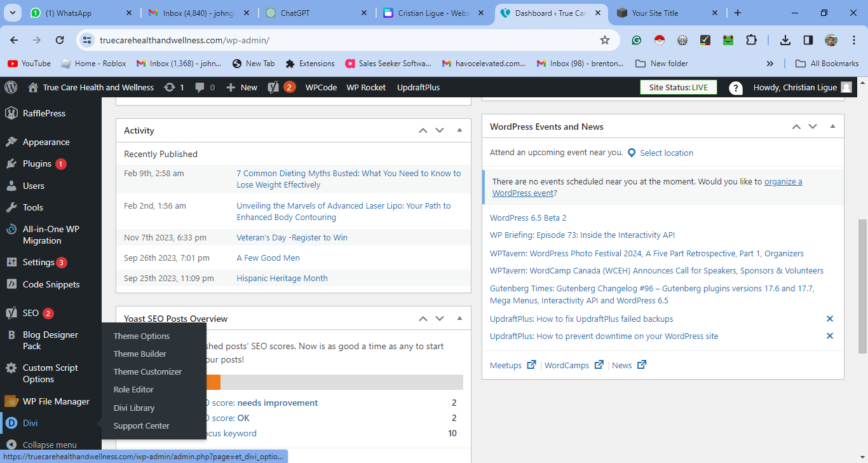Dismiss the UpdraftPlus failed backups notice

click(x=829, y=319)
